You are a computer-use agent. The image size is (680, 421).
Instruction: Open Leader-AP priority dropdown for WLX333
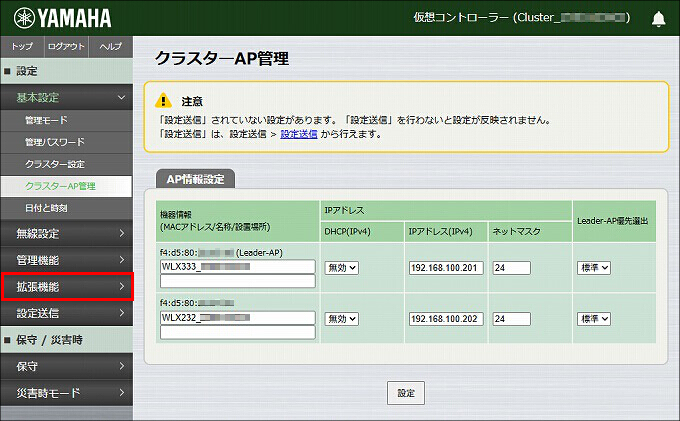(x=594, y=268)
